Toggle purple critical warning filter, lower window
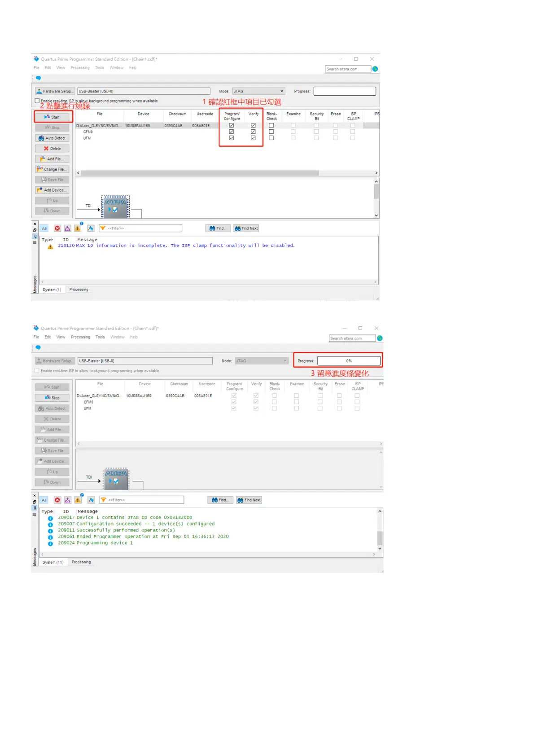The height and width of the screenshot is (756, 534). coord(68,500)
